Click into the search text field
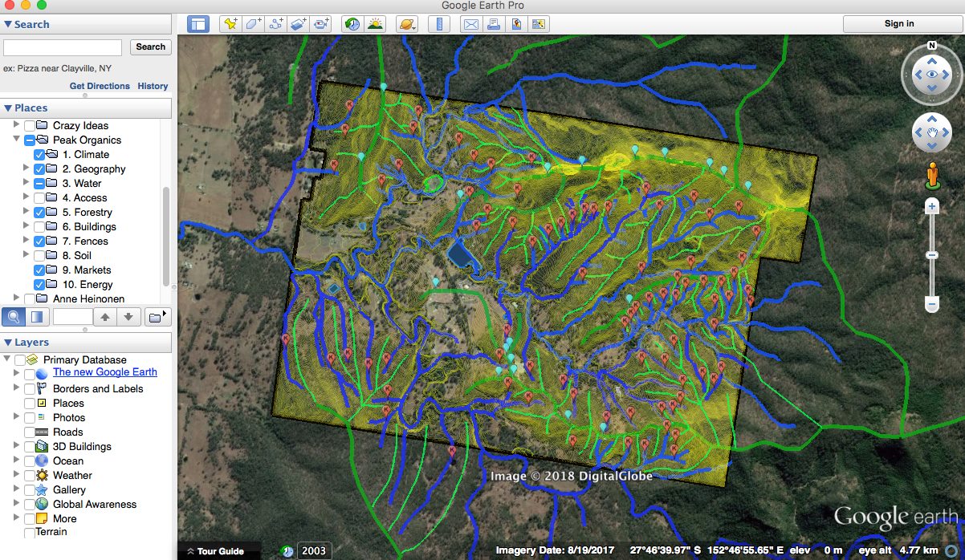This screenshot has width=965, height=560. point(63,47)
